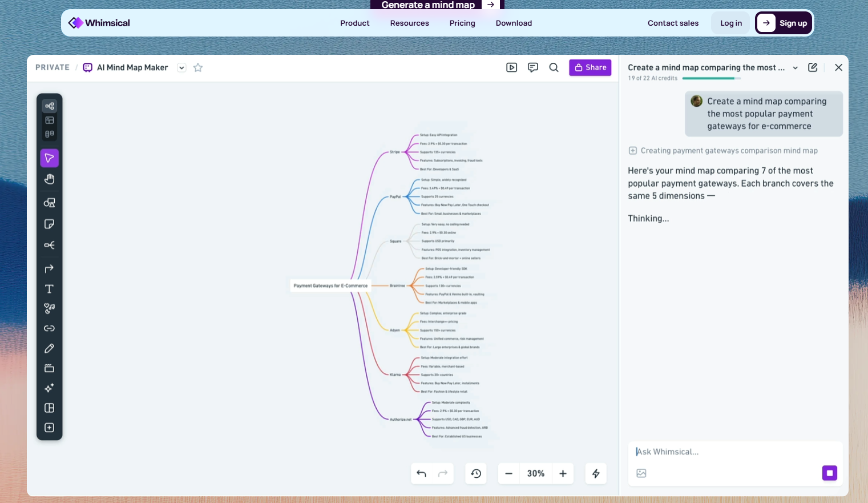Screen dimensions: 868x503
Task: Open the comments icon
Action: pos(533,67)
